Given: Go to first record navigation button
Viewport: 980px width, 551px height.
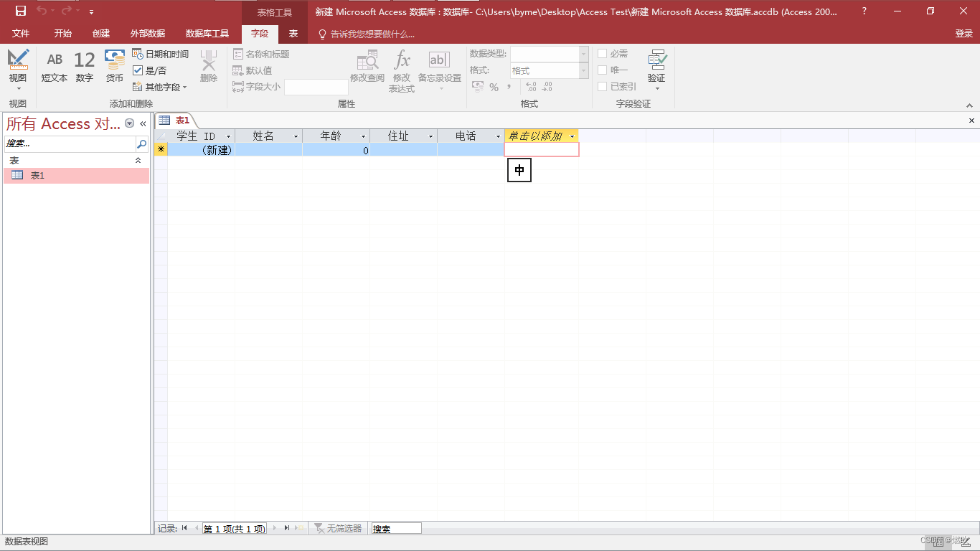Looking at the screenshot, I should pos(184,528).
